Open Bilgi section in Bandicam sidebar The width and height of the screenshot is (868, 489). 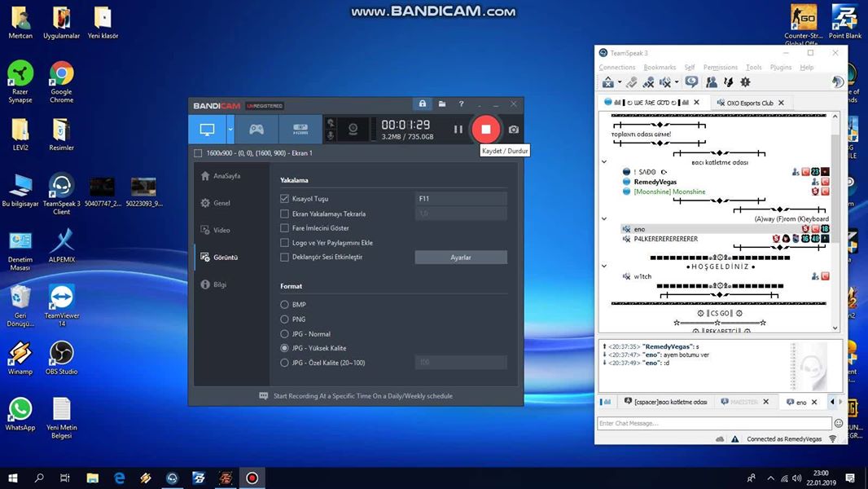[213, 284]
